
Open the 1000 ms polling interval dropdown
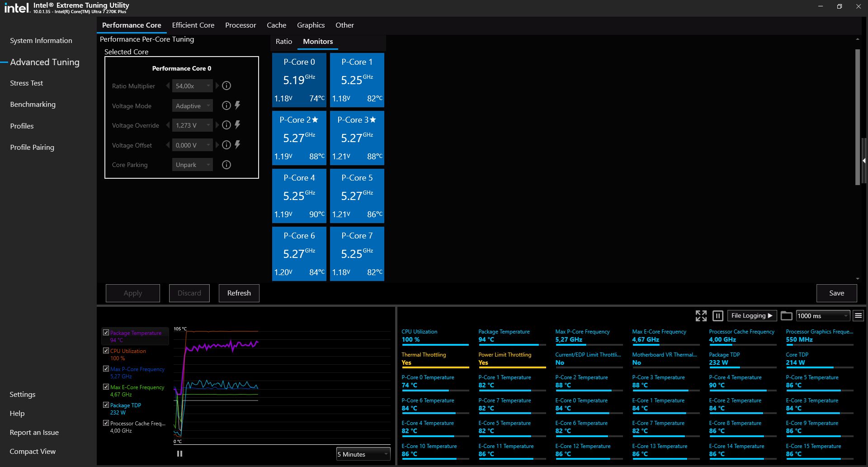pos(823,316)
